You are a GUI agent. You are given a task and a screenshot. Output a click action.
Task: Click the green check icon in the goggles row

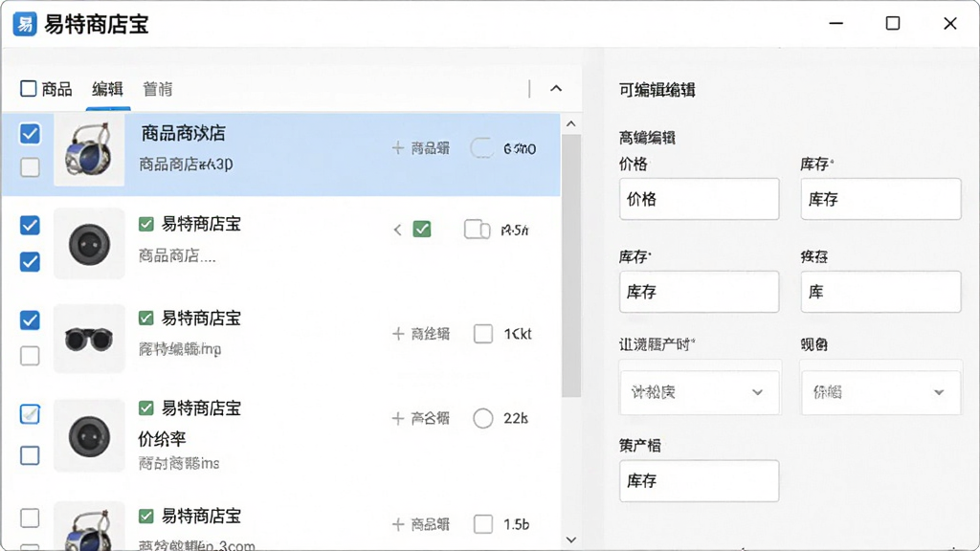pos(145,318)
